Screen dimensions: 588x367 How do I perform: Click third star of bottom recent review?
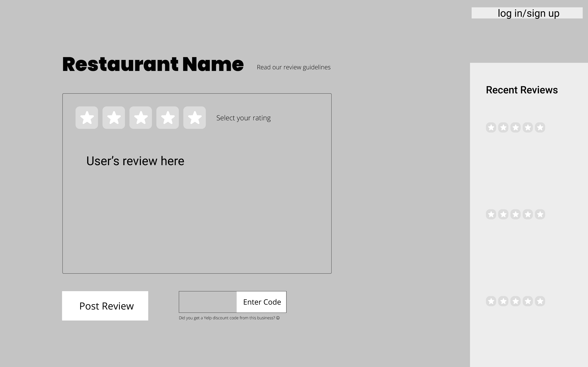click(515, 301)
